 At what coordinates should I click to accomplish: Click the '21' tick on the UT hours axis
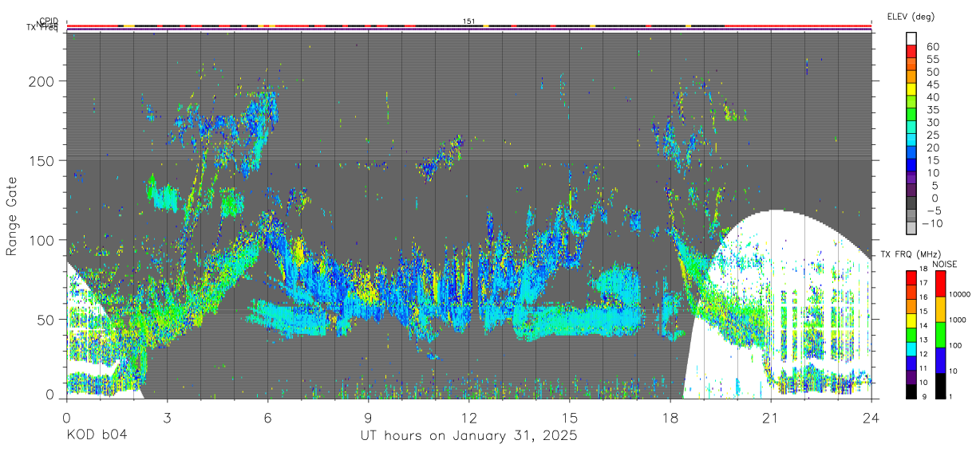coord(771,416)
